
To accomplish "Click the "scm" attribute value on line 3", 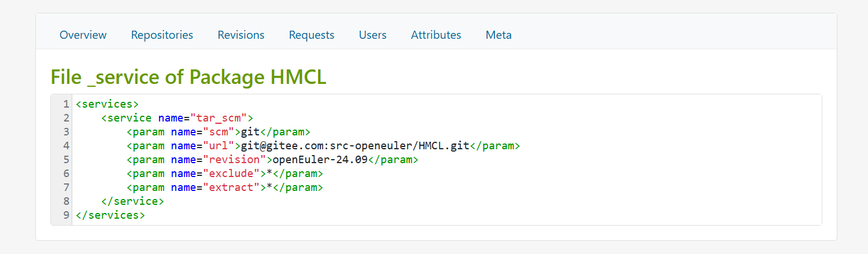I will pos(219,132).
